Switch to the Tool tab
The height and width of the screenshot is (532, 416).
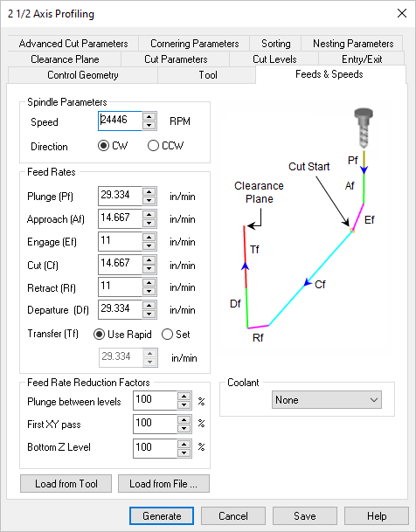click(x=207, y=75)
